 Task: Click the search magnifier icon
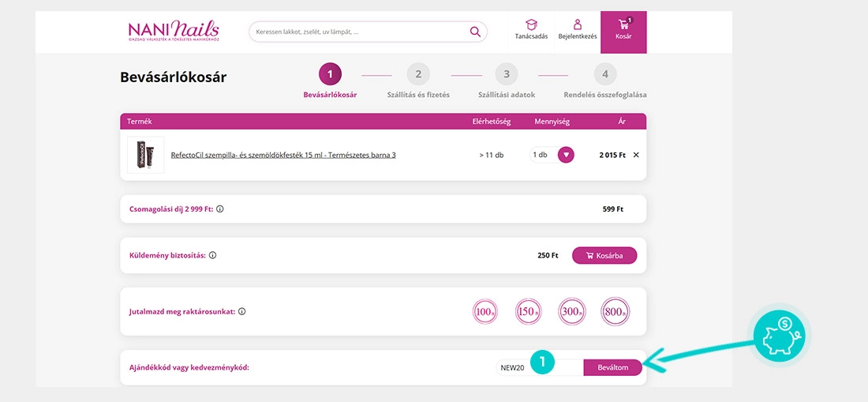(x=475, y=32)
